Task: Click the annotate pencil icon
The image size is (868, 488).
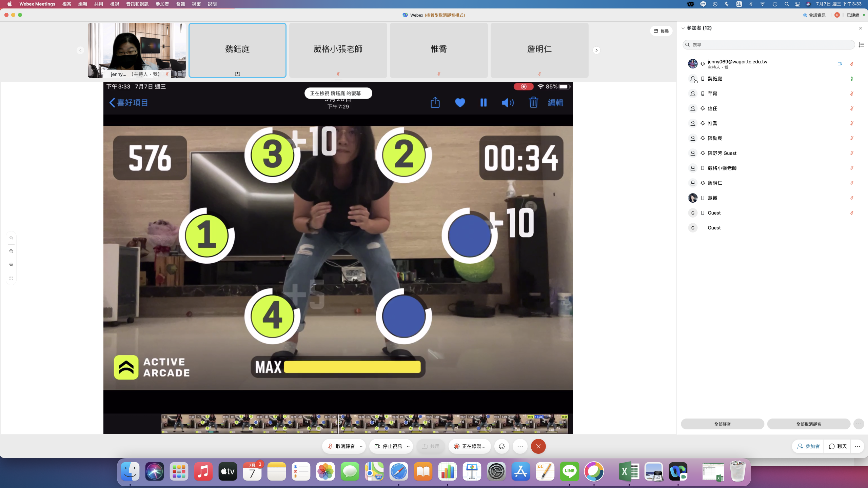Action: coord(11,238)
